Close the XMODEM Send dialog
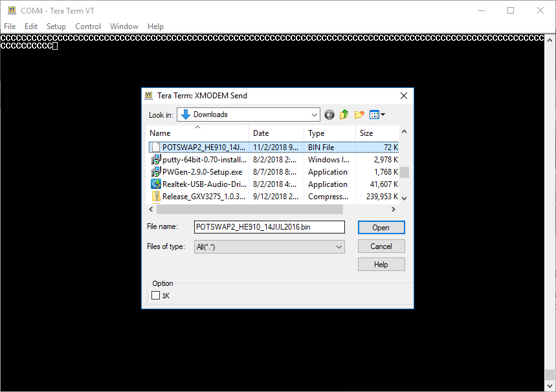Image resolution: width=556 pixels, height=392 pixels. [x=403, y=96]
